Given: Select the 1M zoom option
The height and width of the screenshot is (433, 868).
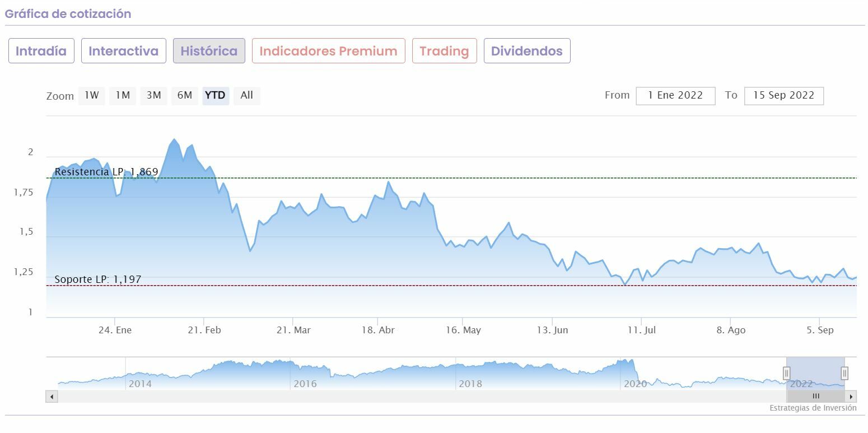Looking at the screenshot, I should coord(123,95).
